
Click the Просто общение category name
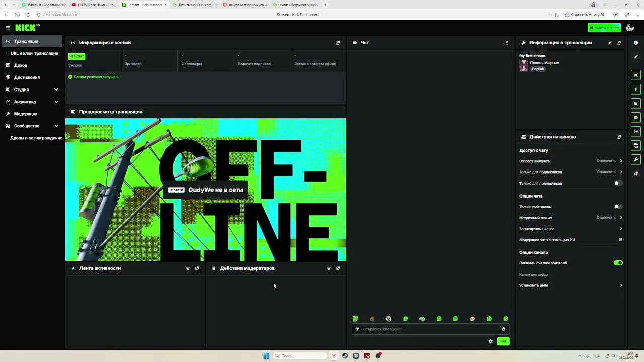pos(544,63)
